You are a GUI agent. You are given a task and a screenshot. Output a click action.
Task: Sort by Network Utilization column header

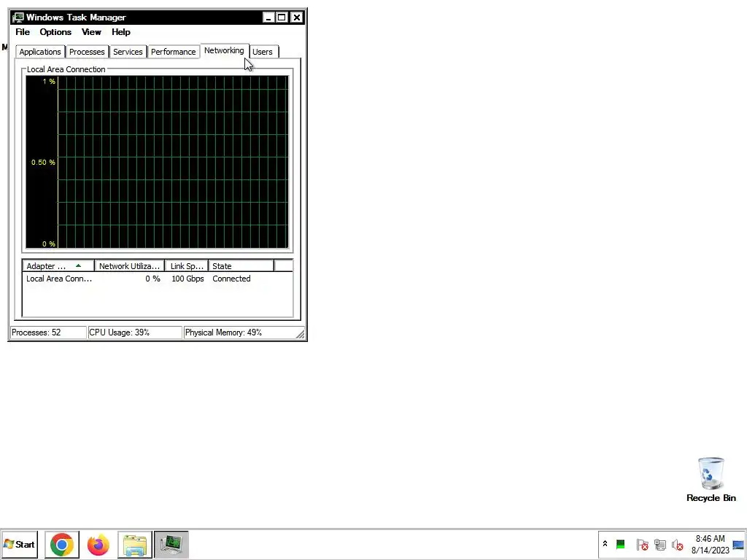[x=130, y=266]
